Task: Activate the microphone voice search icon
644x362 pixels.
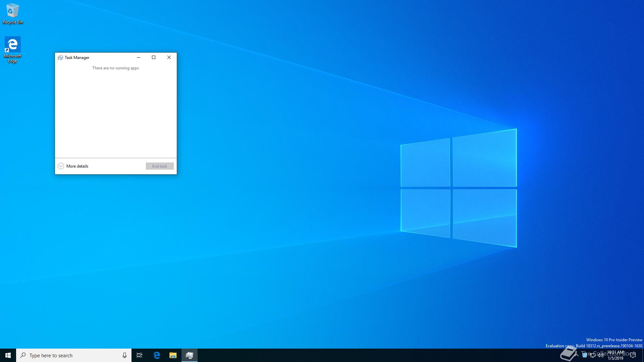Action: [x=124, y=355]
